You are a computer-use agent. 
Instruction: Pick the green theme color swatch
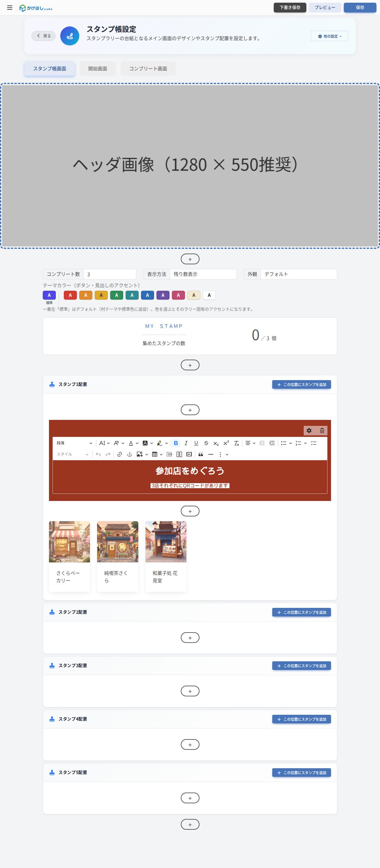(x=117, y=295)
